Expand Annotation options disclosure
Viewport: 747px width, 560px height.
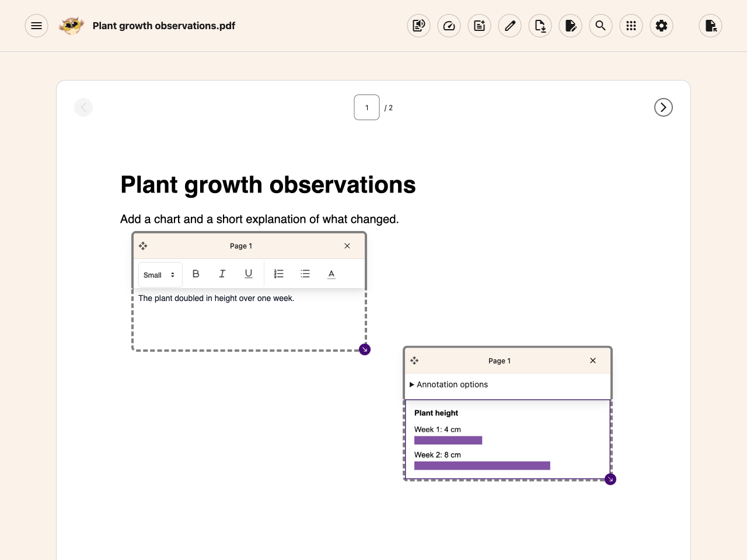coord(449,384)
